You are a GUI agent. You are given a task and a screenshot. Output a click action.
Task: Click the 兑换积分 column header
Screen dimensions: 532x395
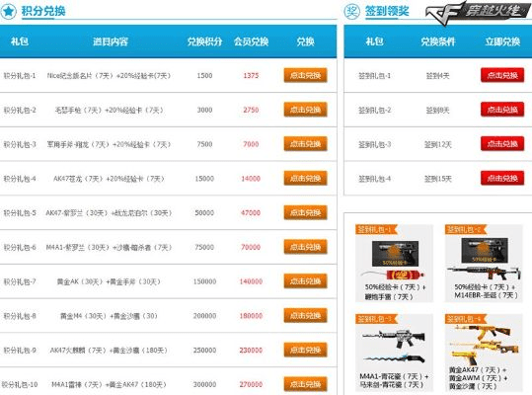(x=204, y=41)
